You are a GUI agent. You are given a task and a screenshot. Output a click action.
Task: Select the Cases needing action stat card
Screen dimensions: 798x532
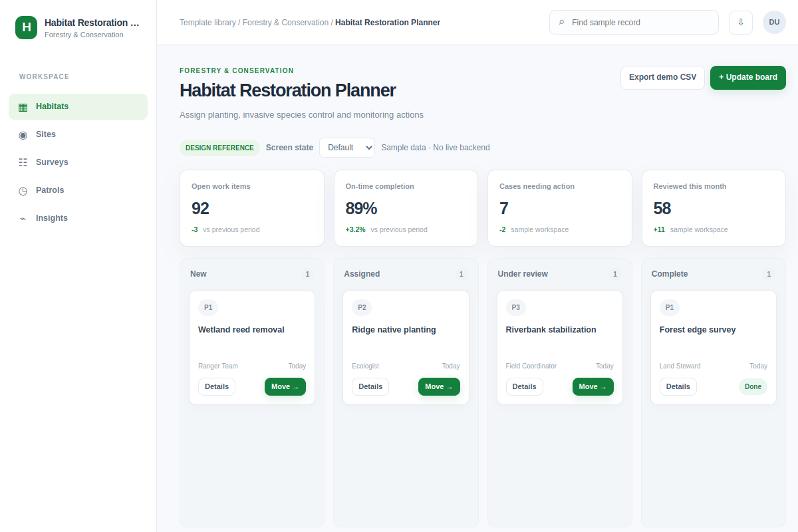pyautogui.click(x=560, y=208)
